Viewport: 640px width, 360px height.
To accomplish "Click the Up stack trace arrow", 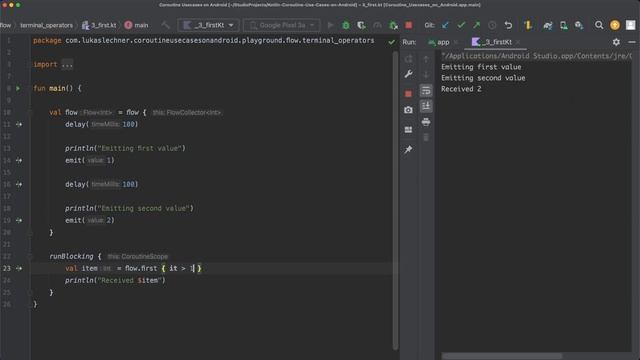I will coord(426,59).
